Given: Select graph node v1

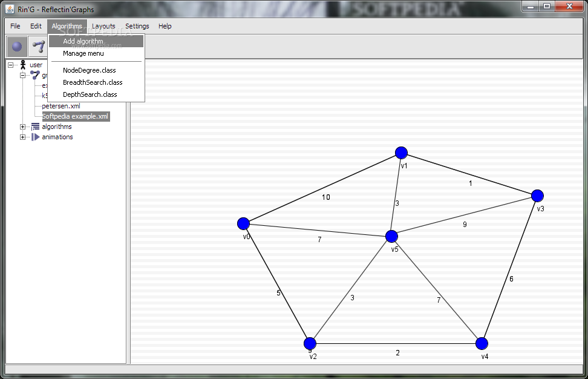Looking at the screenshot, I should click(x=401, y=153).
